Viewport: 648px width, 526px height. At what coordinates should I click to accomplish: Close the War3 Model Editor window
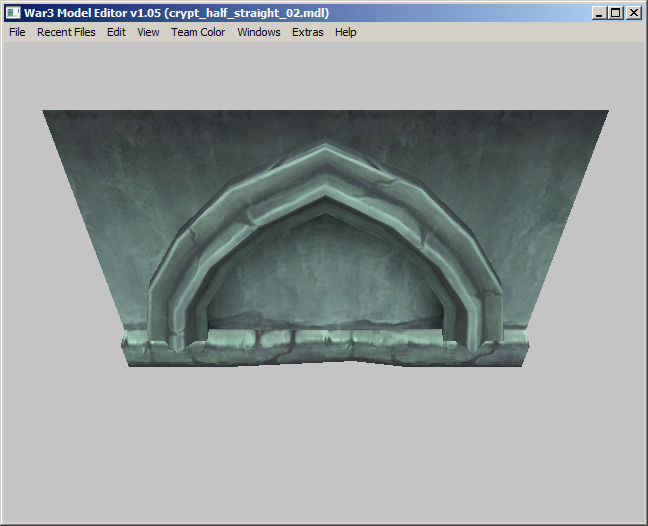(634, 13)
